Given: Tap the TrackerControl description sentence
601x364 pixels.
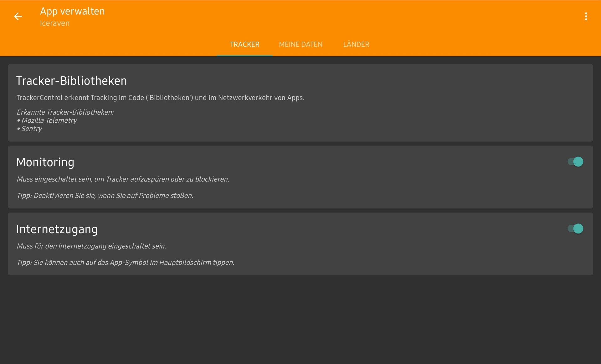Looking at the screenshot, I should point(160,98).
